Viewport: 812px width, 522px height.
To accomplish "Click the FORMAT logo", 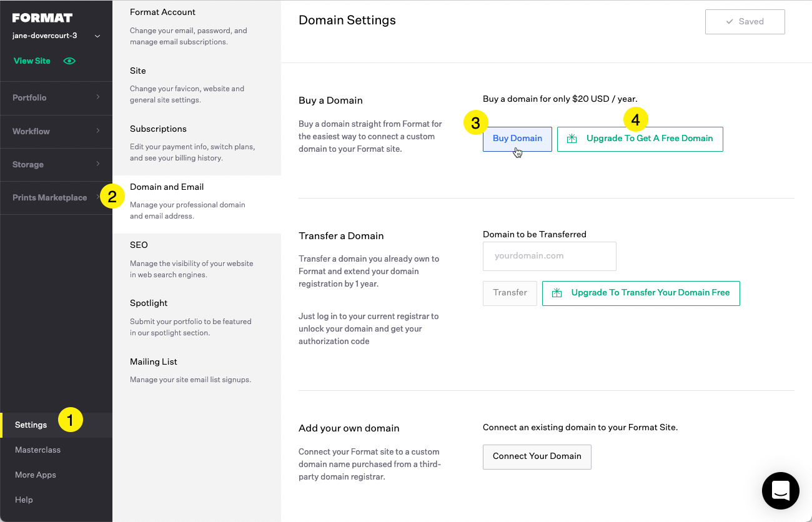I will click(42, 18).
